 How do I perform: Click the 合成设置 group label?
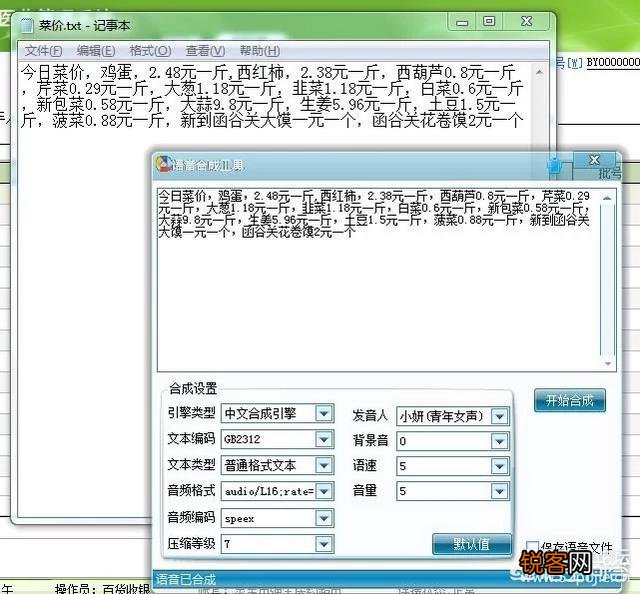tap(193, 388)
